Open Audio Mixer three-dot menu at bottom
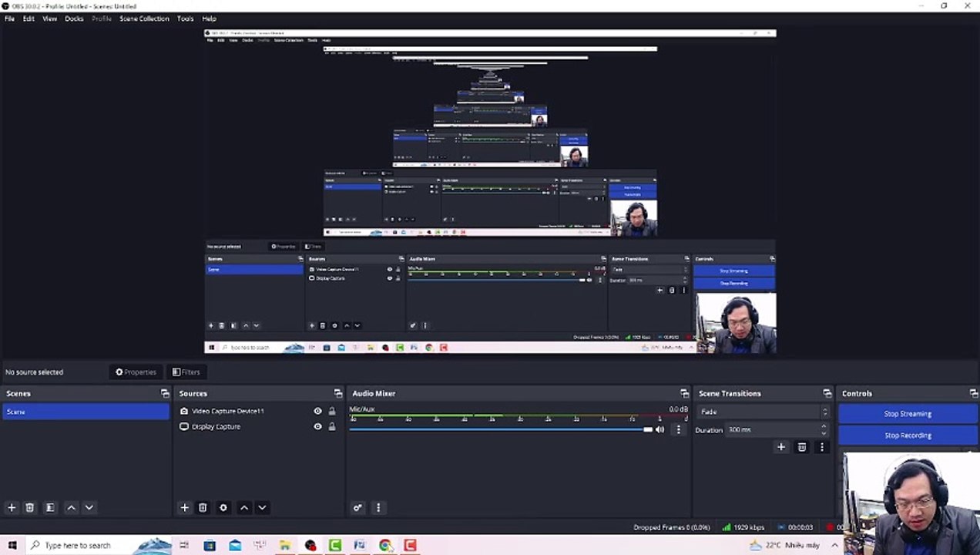980x555 pixels. click(378, 507)
